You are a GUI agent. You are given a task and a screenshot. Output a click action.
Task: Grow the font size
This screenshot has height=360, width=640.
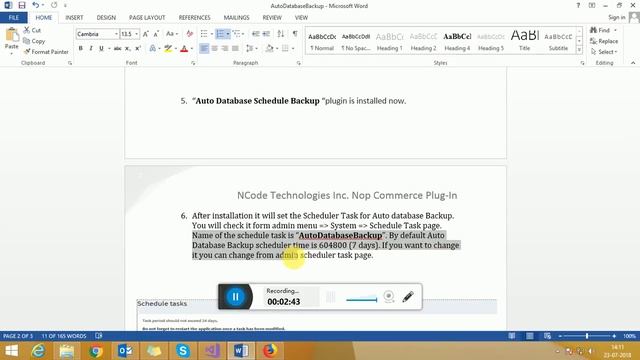pyautogui.click(x=146, y=34)
